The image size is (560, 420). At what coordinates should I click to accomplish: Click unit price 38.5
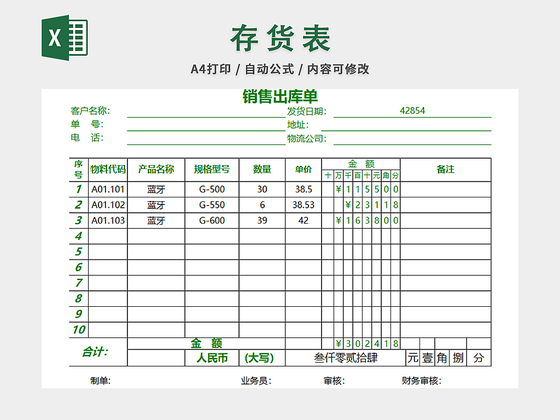[x=303, y=189]
